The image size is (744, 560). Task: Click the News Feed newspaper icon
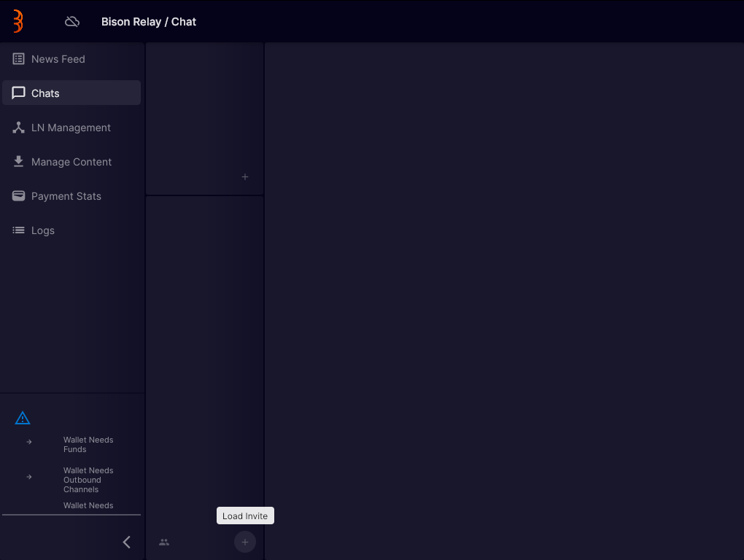point(18,59)
